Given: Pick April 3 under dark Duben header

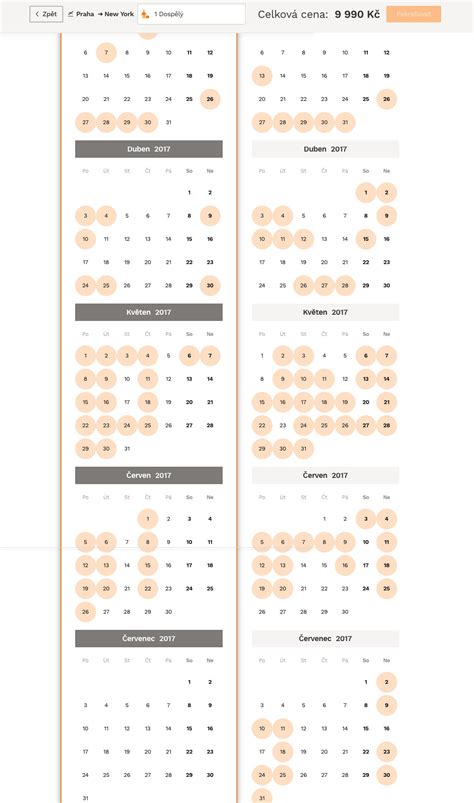Looking at the screenshot, I should [x=85, y=216].
